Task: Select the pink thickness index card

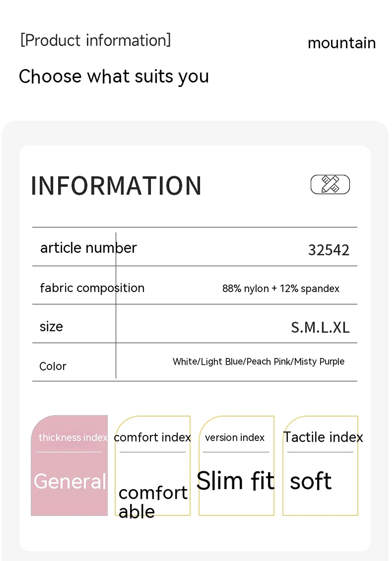Action: pos(69,465)
